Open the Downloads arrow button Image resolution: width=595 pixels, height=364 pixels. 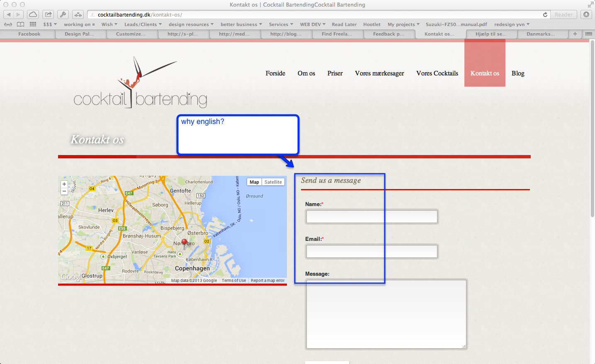586,15
